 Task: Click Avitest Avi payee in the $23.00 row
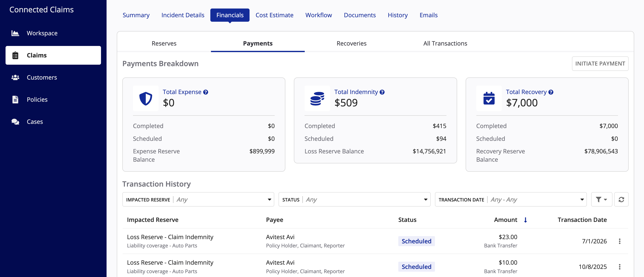(x=280, y=237)
